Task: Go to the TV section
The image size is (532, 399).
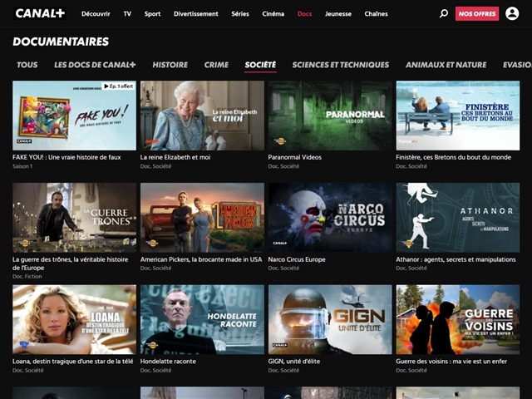Action: [127, 14]
